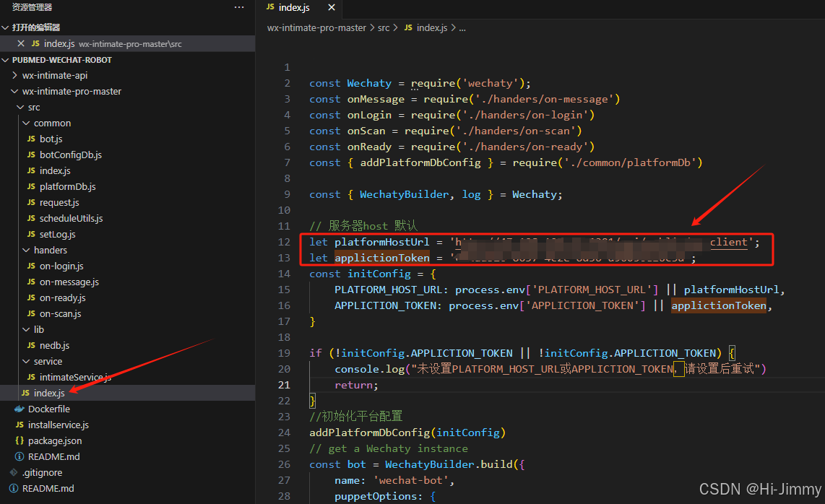
Task: Click the braces icon beside package.json
Action: pos(20,441)
